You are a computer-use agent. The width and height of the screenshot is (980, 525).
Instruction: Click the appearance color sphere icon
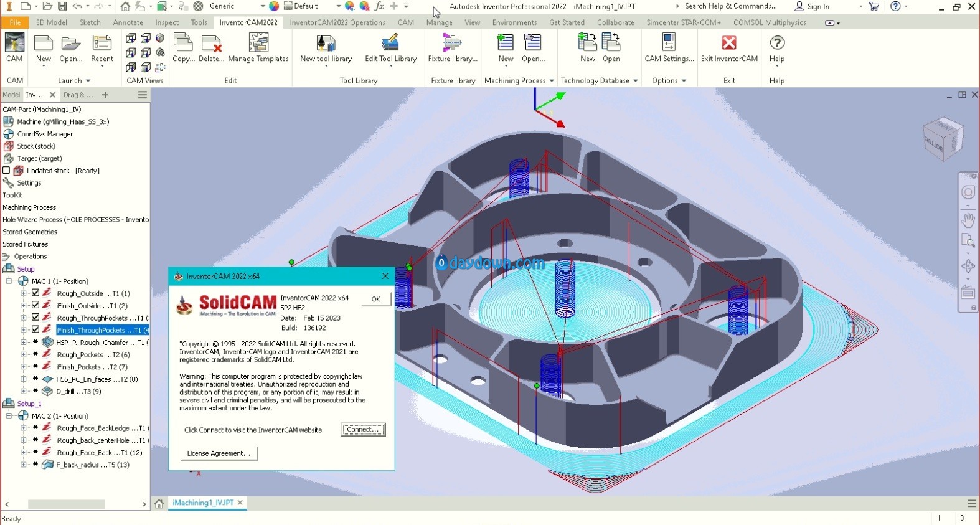350,6
